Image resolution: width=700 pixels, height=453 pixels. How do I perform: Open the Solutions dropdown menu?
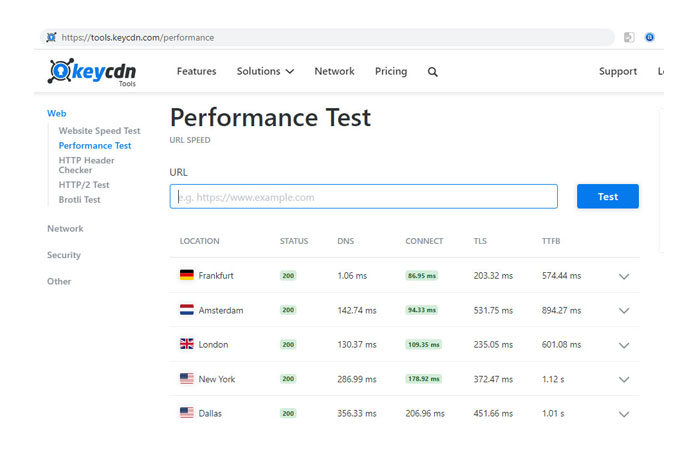point(265,72)
